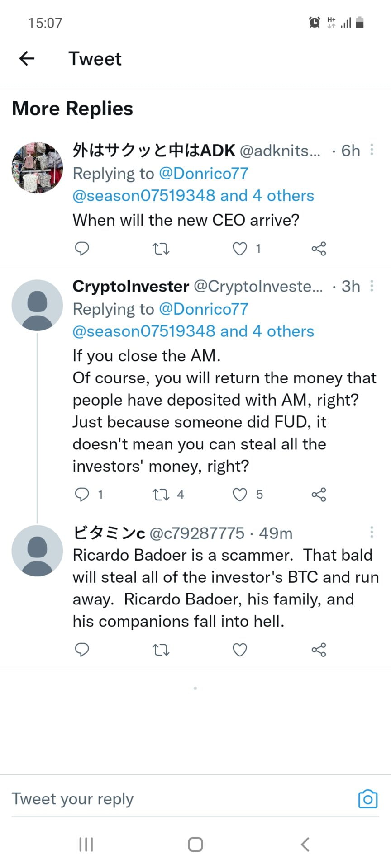Retweet CryptoInvester's tweet with 4 retweets
The width and height of the screenshot is (391, 868).
161,495
